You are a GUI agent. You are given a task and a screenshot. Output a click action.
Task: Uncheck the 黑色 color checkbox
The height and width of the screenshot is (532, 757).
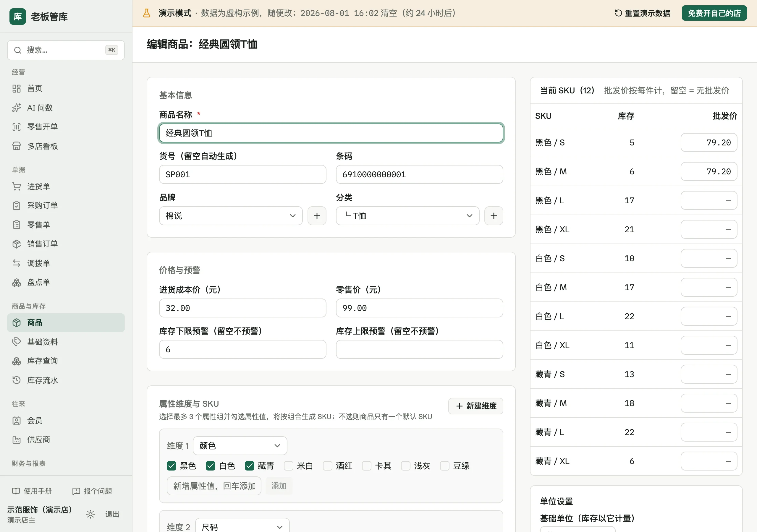[x=172, y=466]
